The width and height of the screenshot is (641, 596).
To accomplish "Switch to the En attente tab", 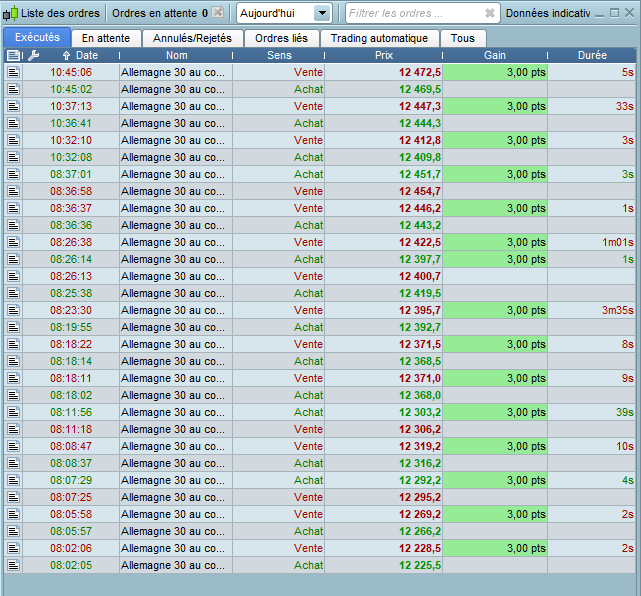I will pos(106,38).
